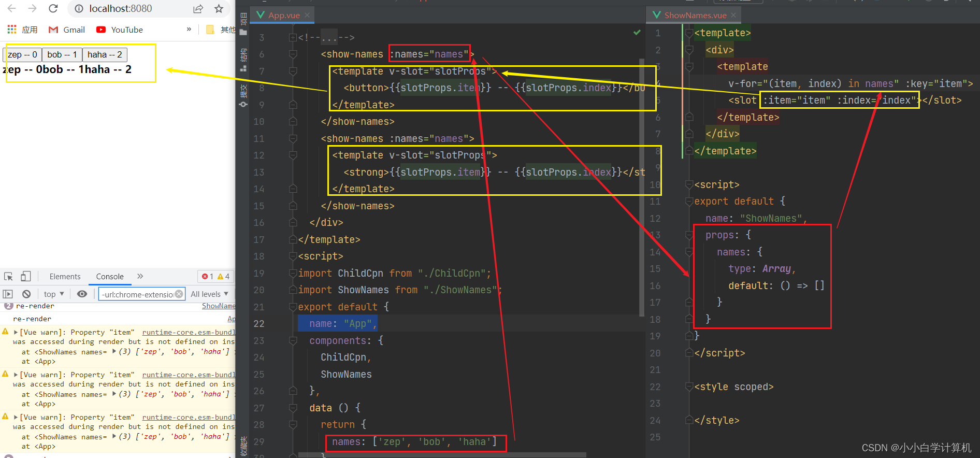
Task: Click the 'zep -- 0' button on the page
Action: (x=22, y=54)
